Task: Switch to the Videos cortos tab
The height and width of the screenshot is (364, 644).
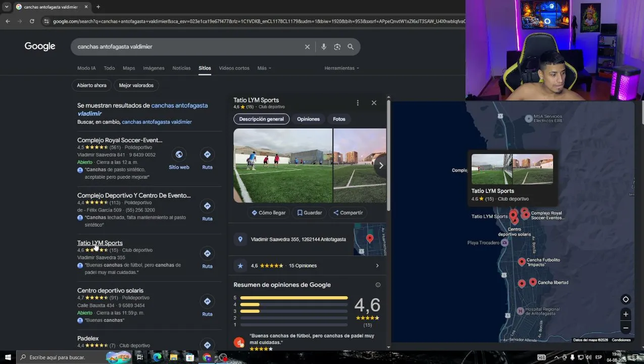Action: [x=234, y=68]
